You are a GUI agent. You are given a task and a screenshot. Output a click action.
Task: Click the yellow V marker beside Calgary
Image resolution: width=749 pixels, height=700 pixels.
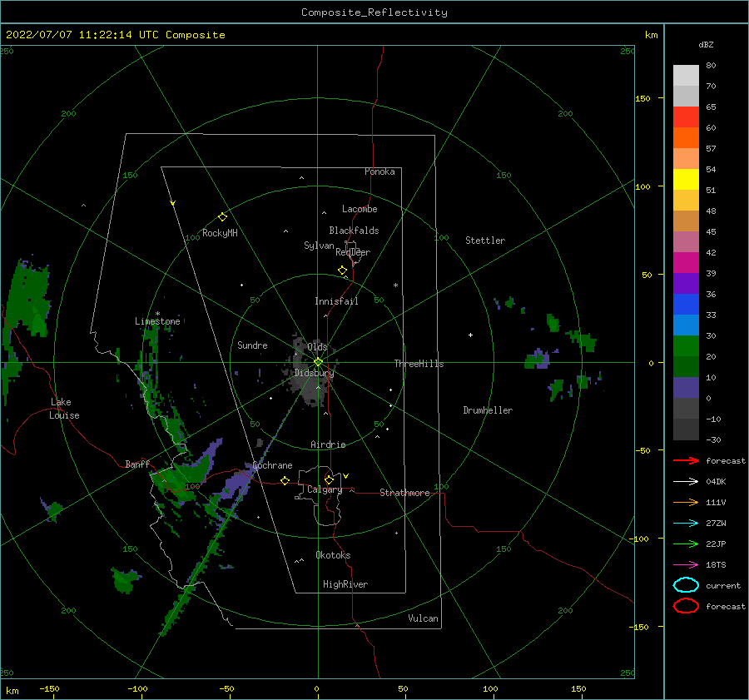[345, 476]
